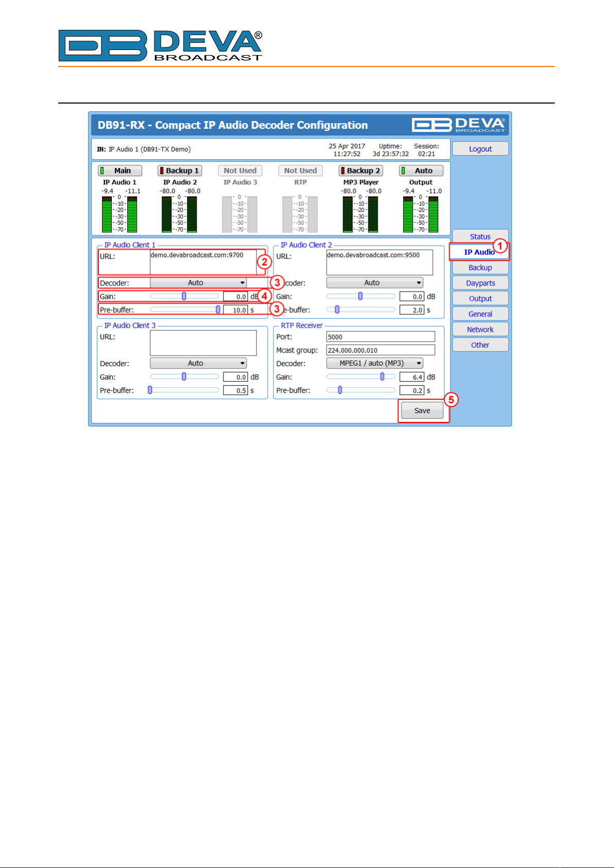
Task: Open the RTP Receiver Decoder dropdown
Action: [374, 363]
